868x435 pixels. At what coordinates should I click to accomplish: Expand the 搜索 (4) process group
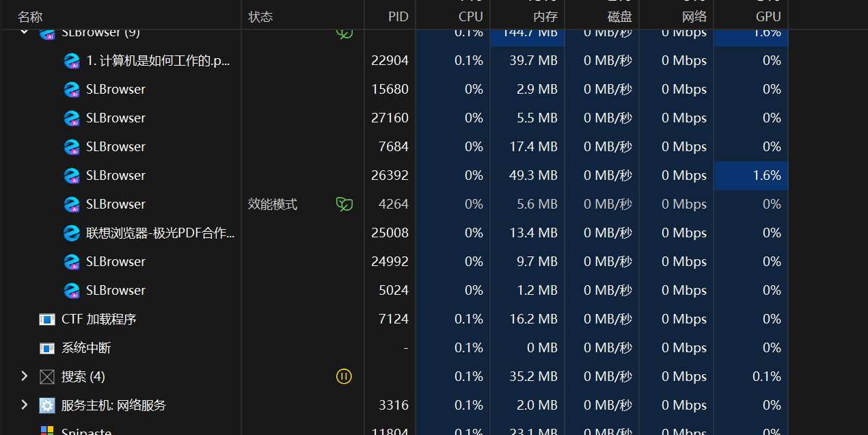pyautogui.click(x=24, y=376)
